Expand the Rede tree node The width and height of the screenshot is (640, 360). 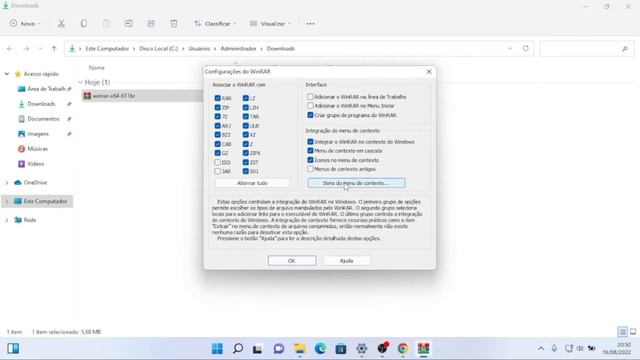(x=7, y=220)
